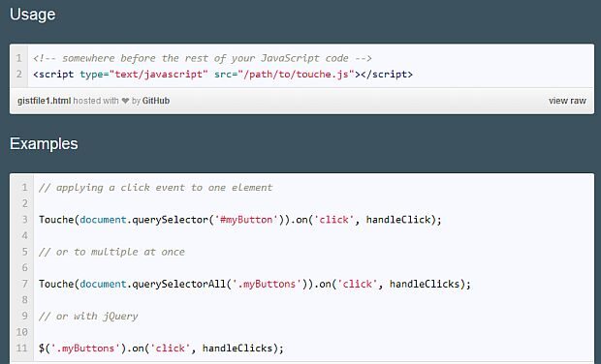Click comment 'or to multiple at once'
This screenshot has width=601, height=364.
111,252
